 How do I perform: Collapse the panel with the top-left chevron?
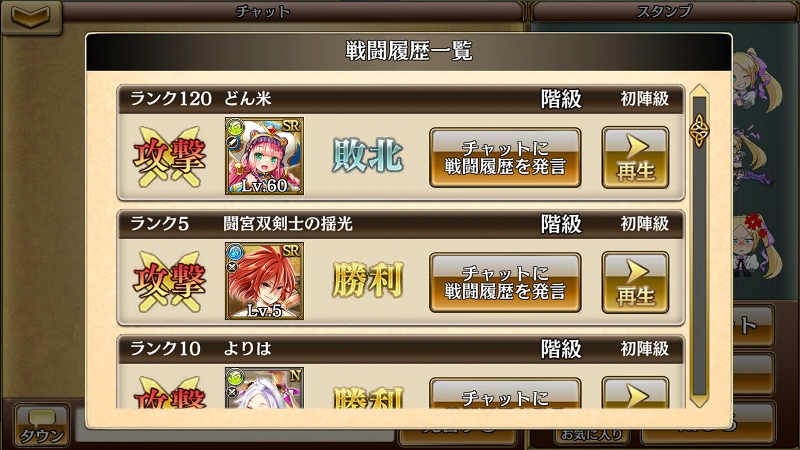[31, 17]
